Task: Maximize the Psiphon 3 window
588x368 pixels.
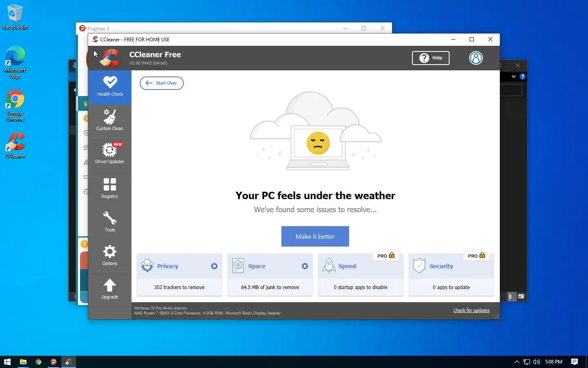Action: (364, 28)
